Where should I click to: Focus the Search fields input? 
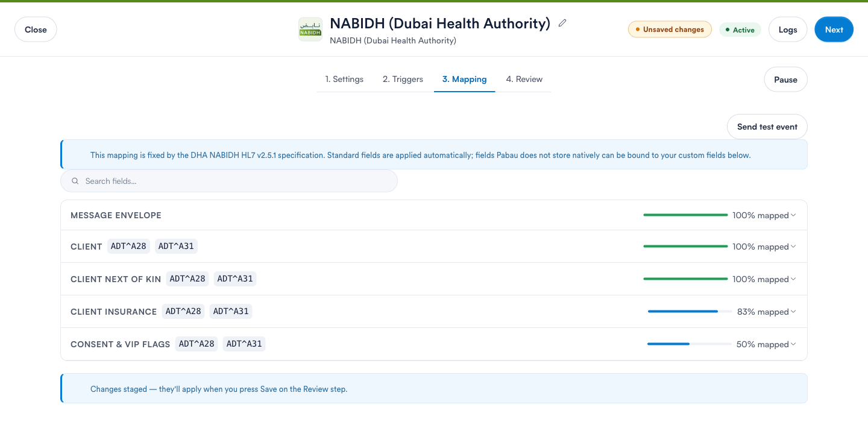pyautogui.click(x=229, y=181)
